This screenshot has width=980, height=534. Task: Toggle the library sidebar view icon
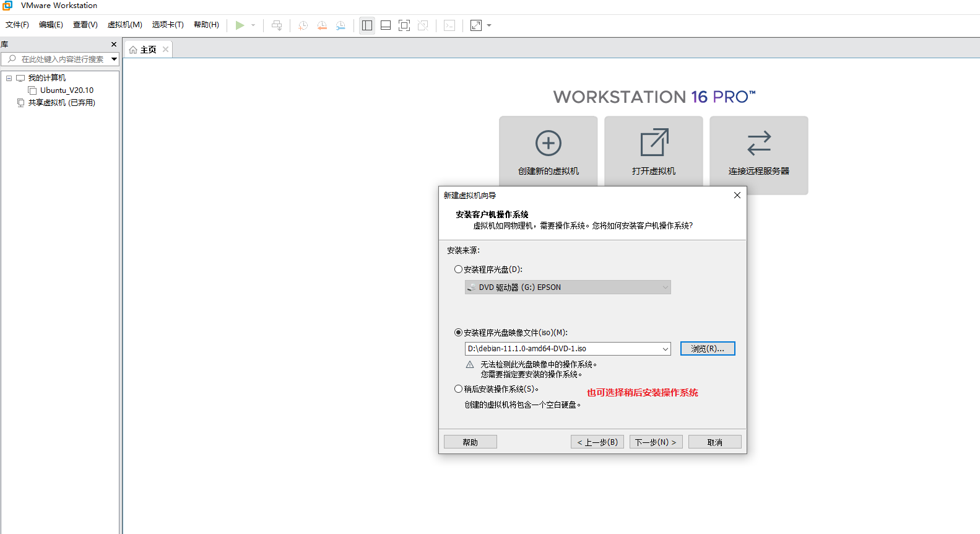click(367, 25)
